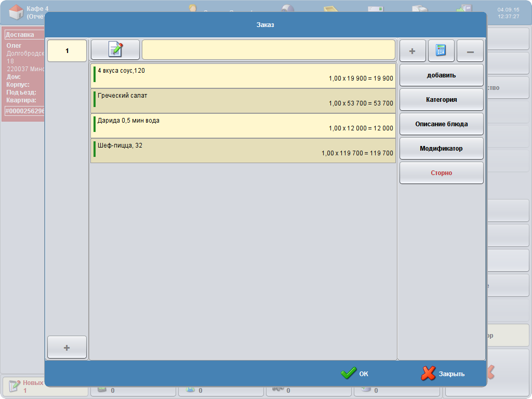Decrease quantity with the minus button

coord(470,51)
